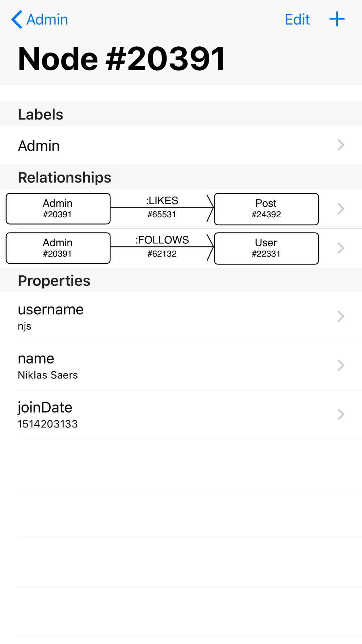Tap the Node #20391 title
Image resolution: width=362 pixels, height=644 pixels.
pyautogui.click(x=122, y=59)
